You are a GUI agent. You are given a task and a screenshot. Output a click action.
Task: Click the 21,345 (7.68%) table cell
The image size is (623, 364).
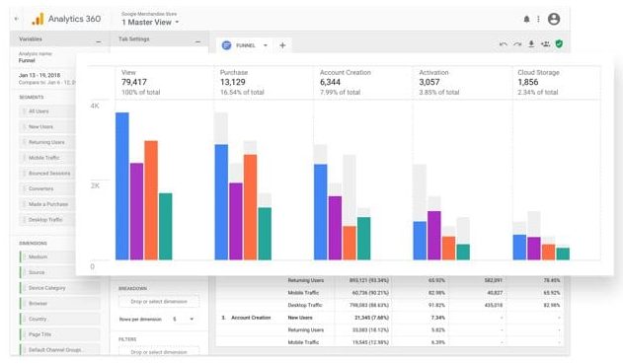(371, 318)
